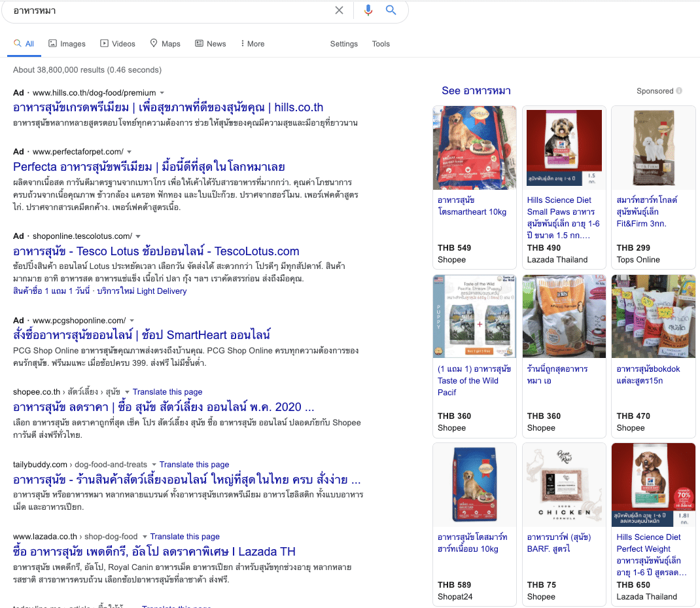Click the Maps tab pin icon
This screenshot has width=700, height=608.
[x=154, y=43]
